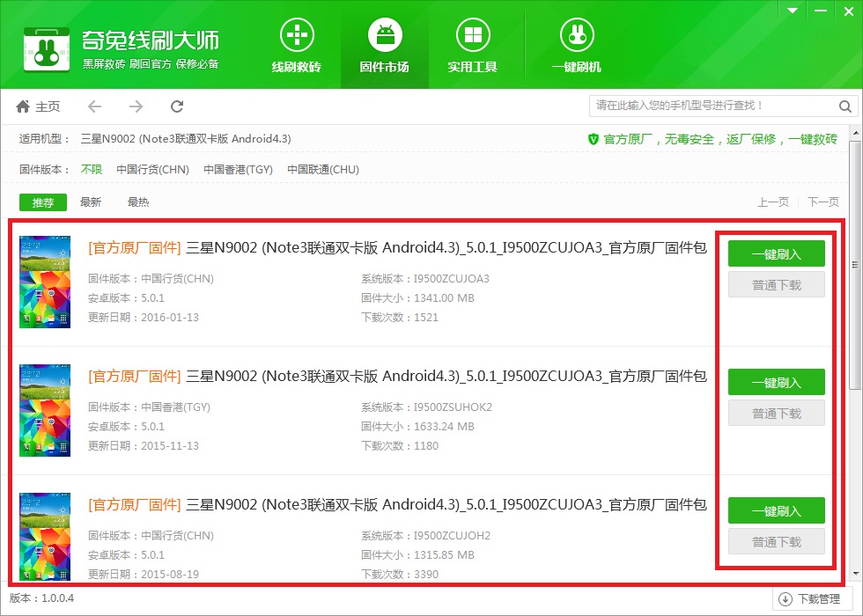Image resolution: width=863 pixels, height=616 pixels.
Task: Click the scrollbar down arrow
Action: 856,574
